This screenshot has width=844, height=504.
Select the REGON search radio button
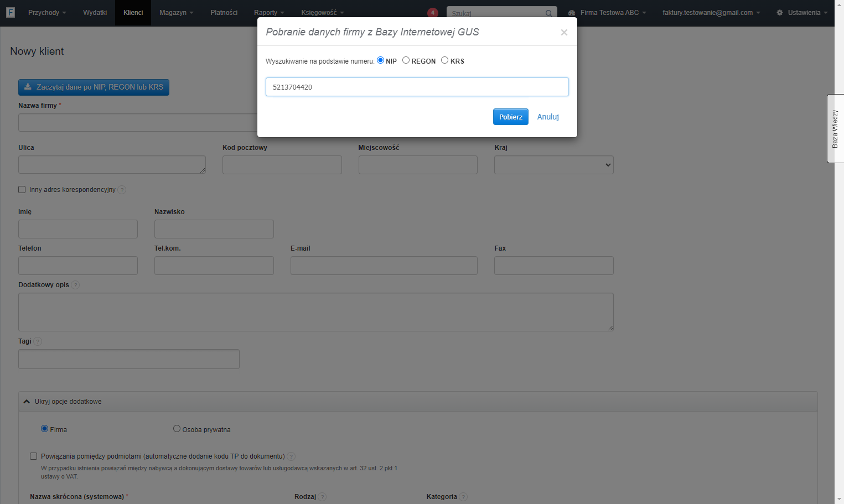(x=406, y=60)
